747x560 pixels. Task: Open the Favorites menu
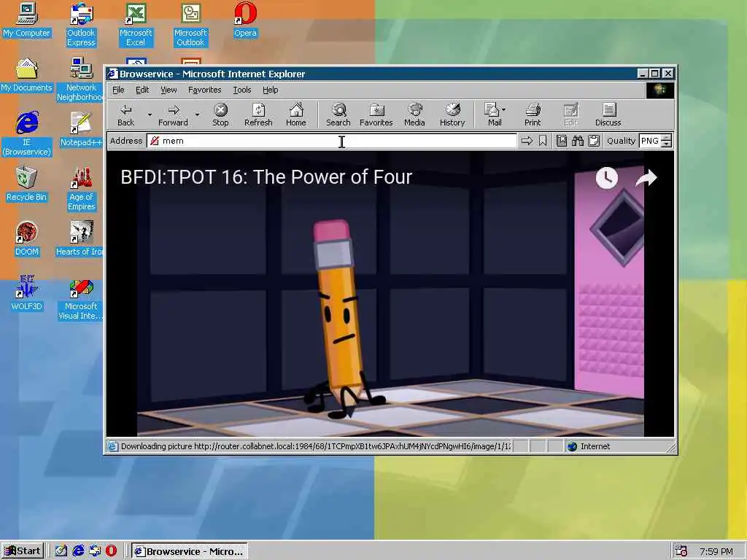click(204, 90)
